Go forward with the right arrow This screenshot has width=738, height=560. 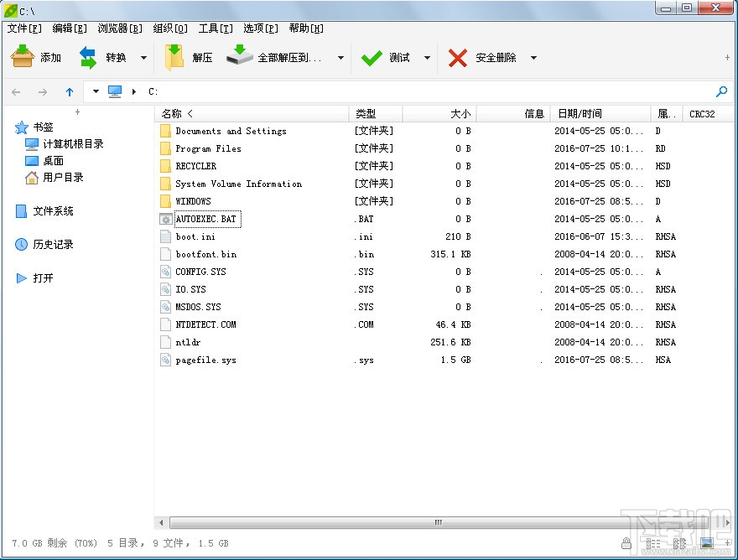point(43,91)
